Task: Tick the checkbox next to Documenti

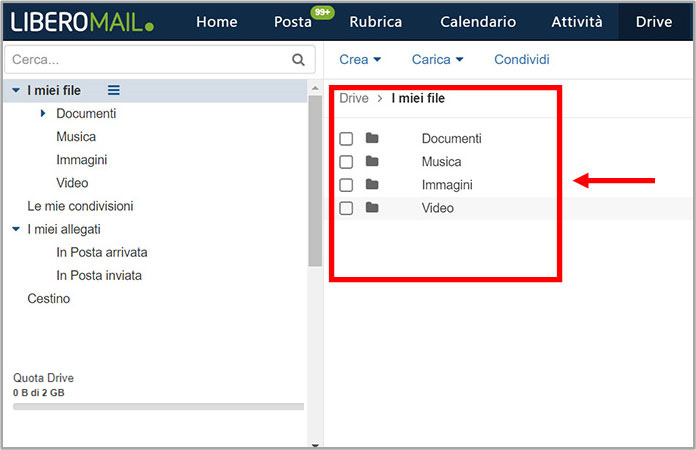Action: pos(346,139)
